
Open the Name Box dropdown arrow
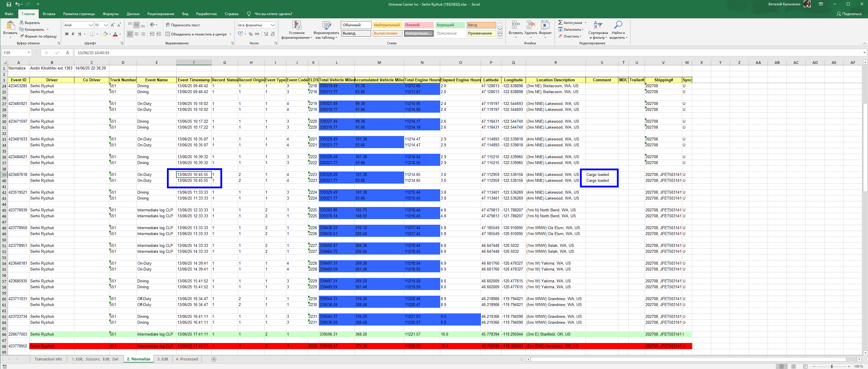coord(29,53)
